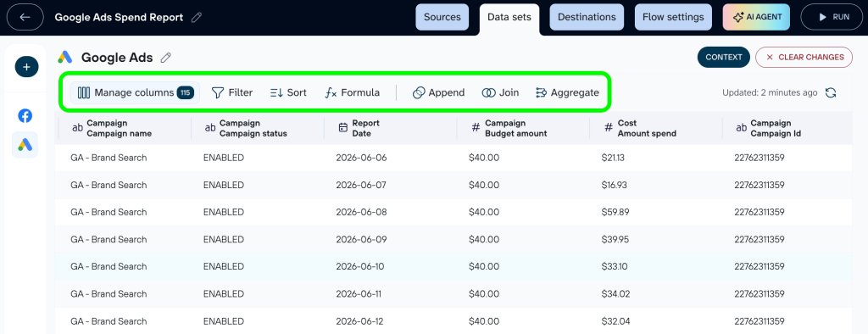The width and height of the screenshot is (868, 334).
Task: Click the back arrow button
Action: [25, 17]
